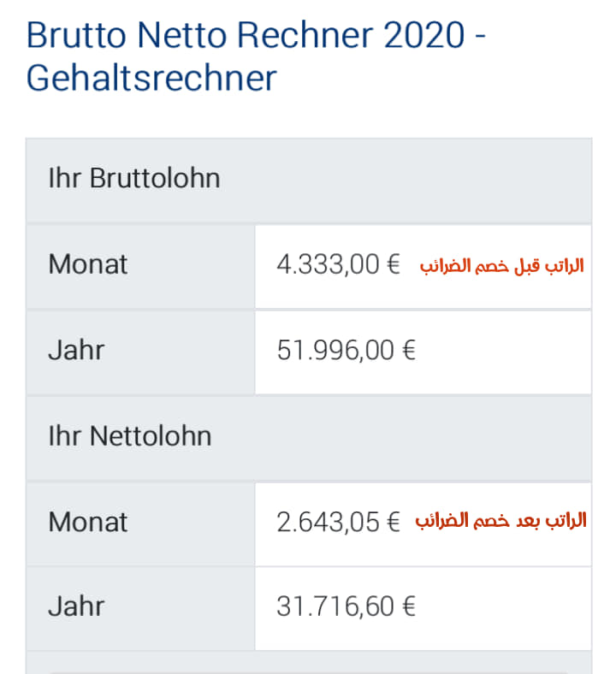
Task: Click the word Gehaltsrechner in the title
Action: click(x=151, y=78)
